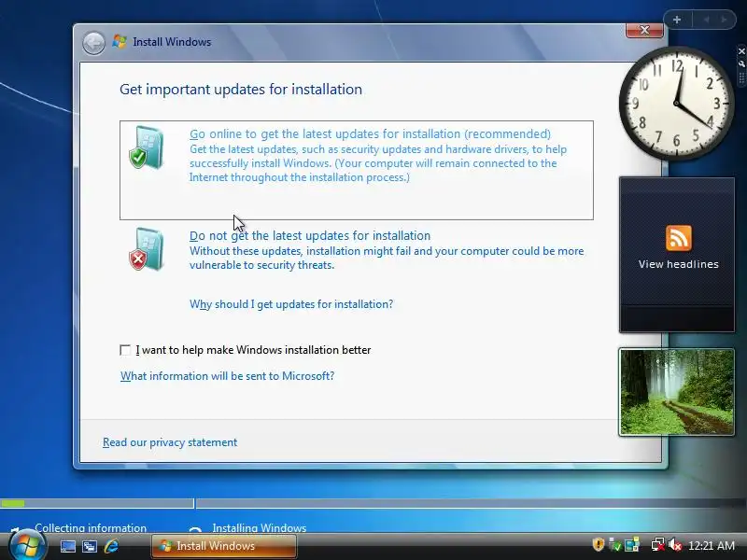Click Get important updates for installation heading
This screenshot has width=747, height=560.
tap(241, 90)
